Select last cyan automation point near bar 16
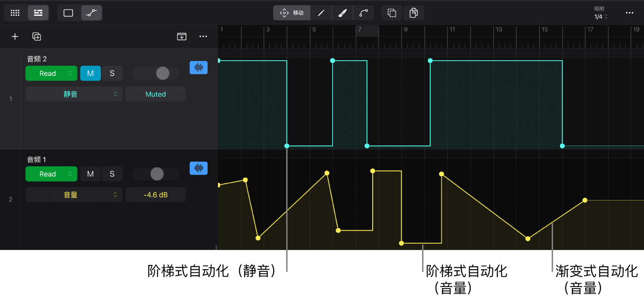 coord(562,146)
